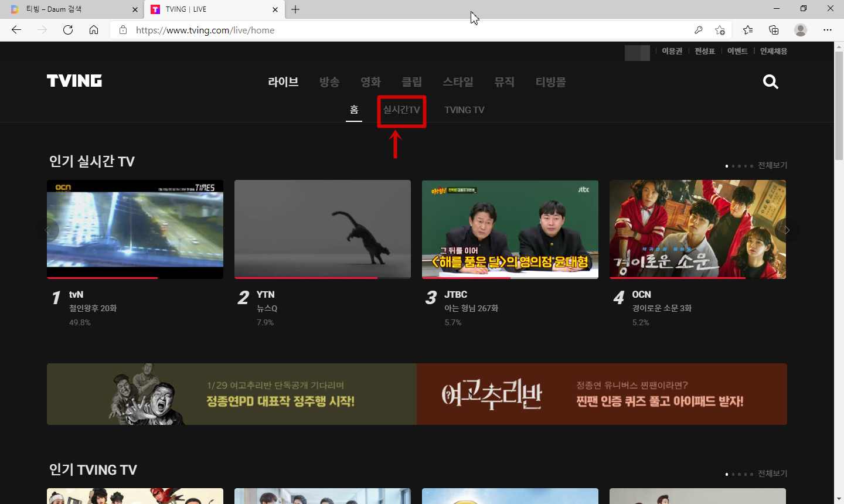
Task: Go back with browser back arrow
Action: [16, 30]
